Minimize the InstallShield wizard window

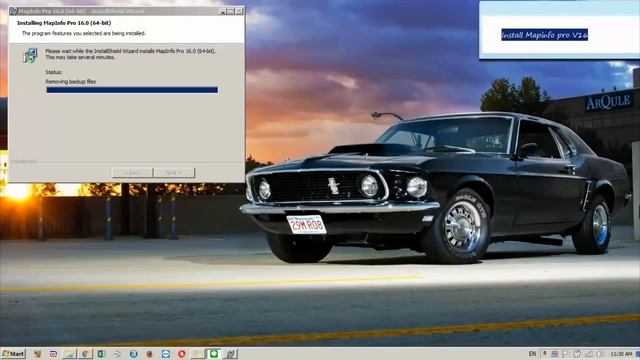(222, 11)
